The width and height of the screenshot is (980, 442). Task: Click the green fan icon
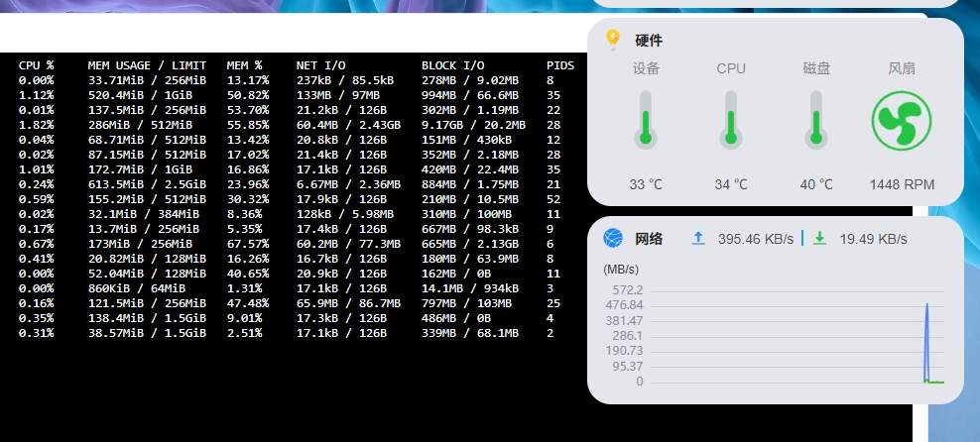coord(902,121)
